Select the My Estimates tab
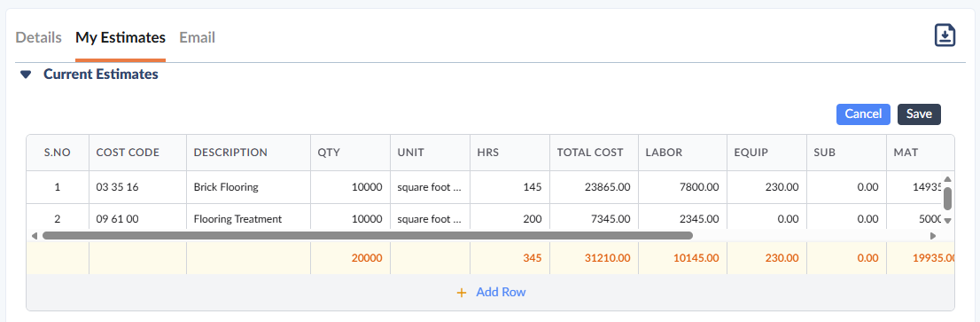 (121, 37)
